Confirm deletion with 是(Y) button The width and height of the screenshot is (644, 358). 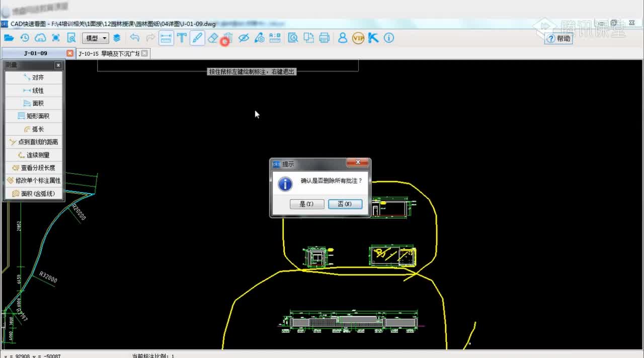307,204
